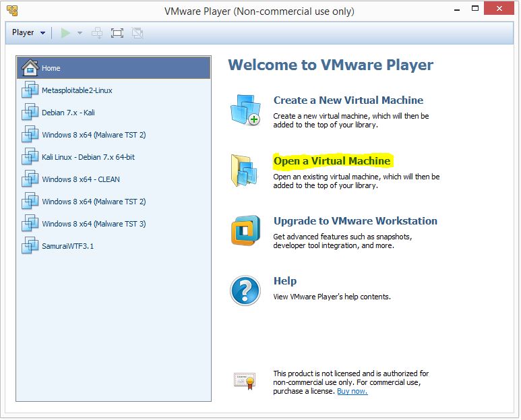
Task: Click the blue question mark Help icon
Action: tap(245, 291)
